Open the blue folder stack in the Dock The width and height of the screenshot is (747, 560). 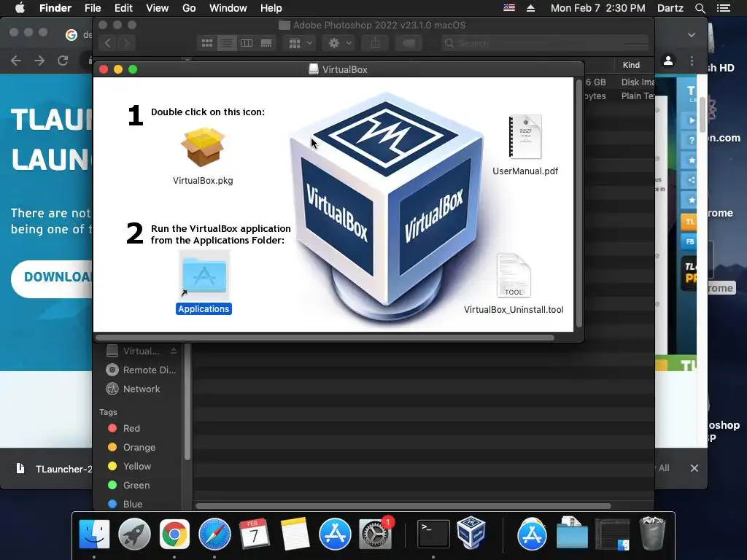pyautogui.click(x=572, y=534)
